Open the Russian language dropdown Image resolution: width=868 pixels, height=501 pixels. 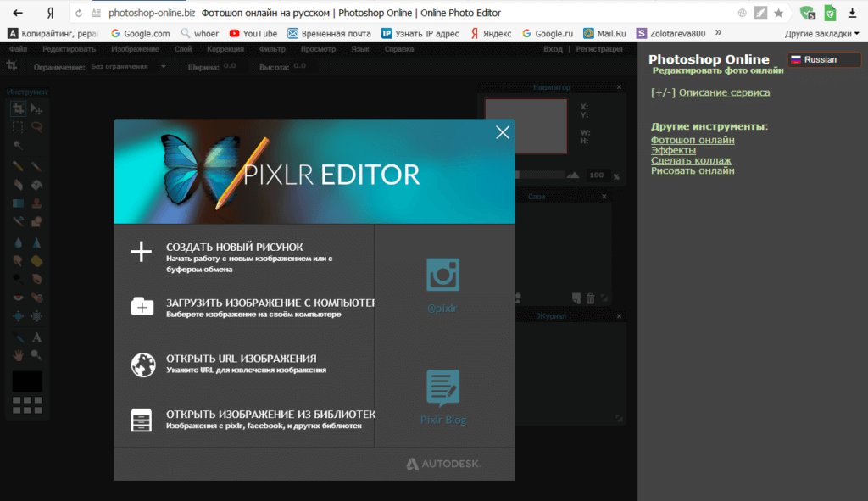pyautogui.click(x=812, y=59)
